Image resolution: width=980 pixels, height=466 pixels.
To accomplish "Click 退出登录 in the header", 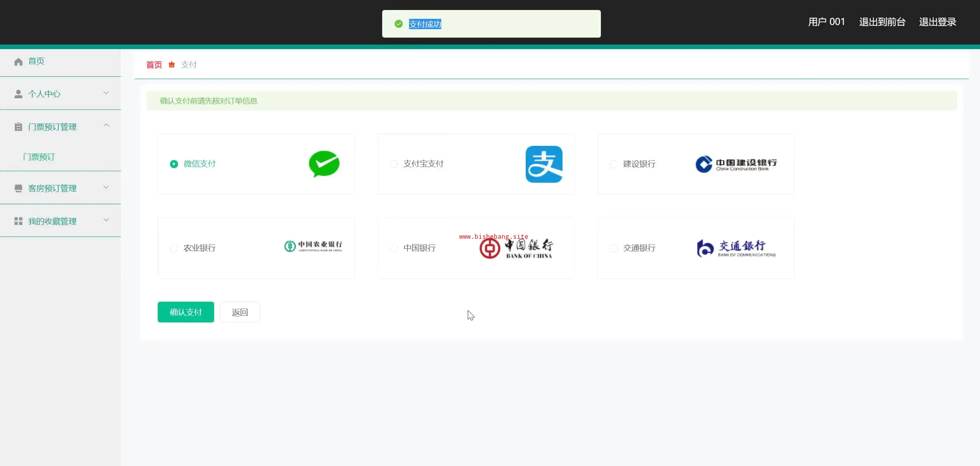I will click(937, 22).
